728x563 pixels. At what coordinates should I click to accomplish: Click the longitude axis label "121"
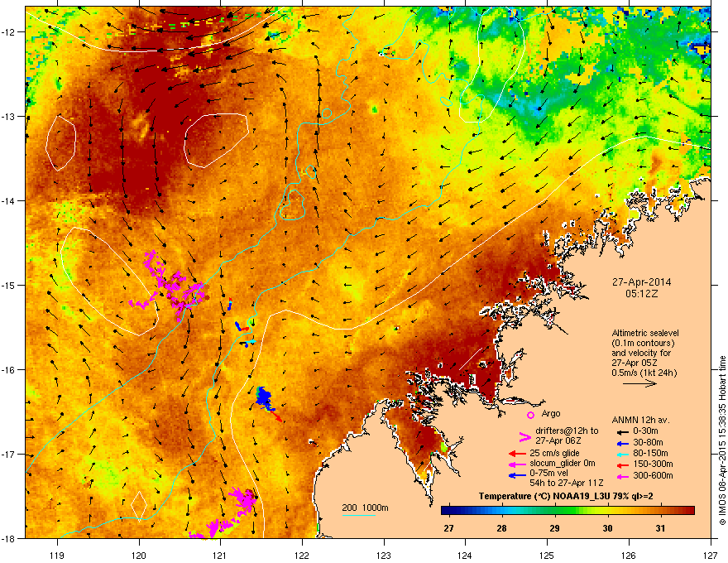point(220,556)
